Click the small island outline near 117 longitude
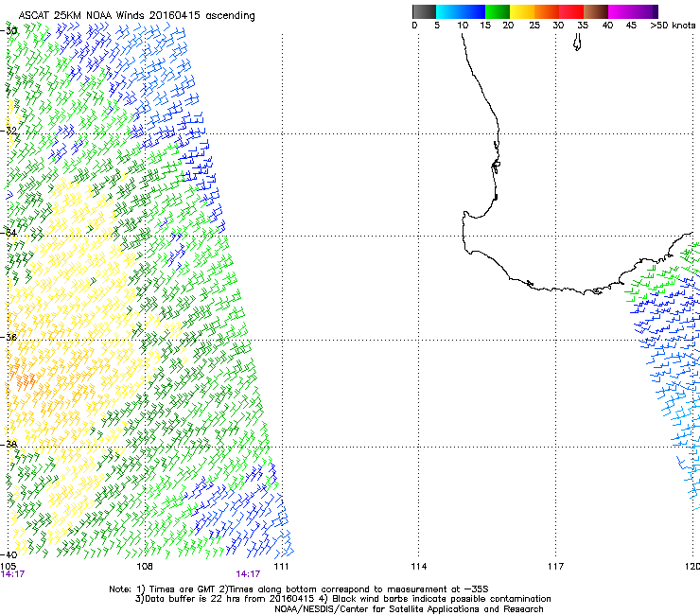Image resolution: width=700 pixels, height=615 pixels. pos(577,43)
